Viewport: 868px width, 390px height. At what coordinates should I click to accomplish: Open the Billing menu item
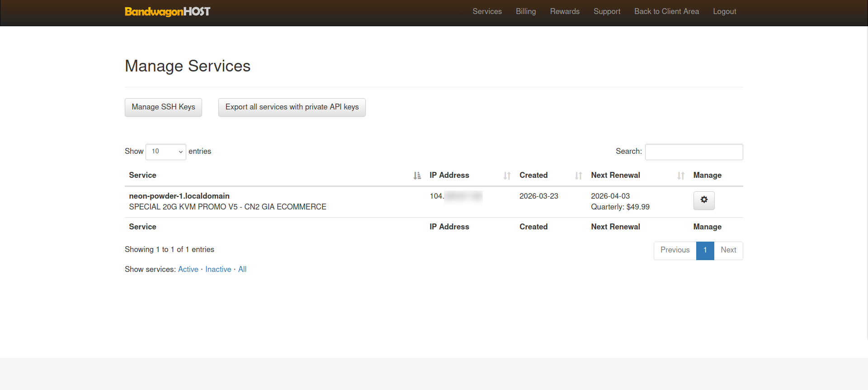(x=526, y=12)
